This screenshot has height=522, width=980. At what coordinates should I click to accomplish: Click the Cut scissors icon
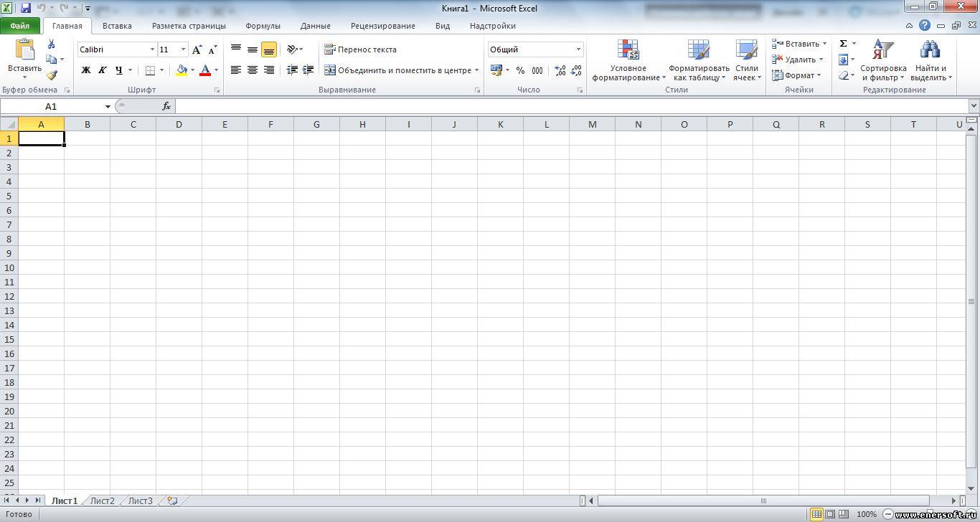pyautogui.click(x=52, y=44)
